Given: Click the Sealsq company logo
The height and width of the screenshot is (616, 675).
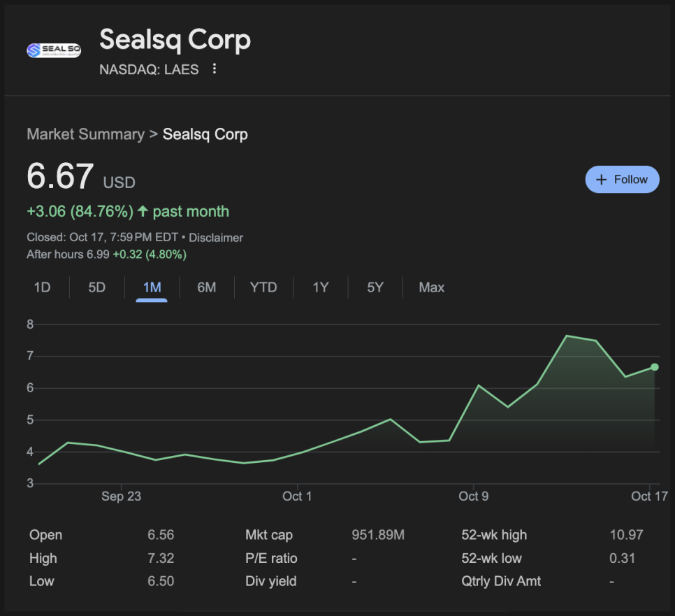Looking at the screenshot, I should [x=53, y=50].
